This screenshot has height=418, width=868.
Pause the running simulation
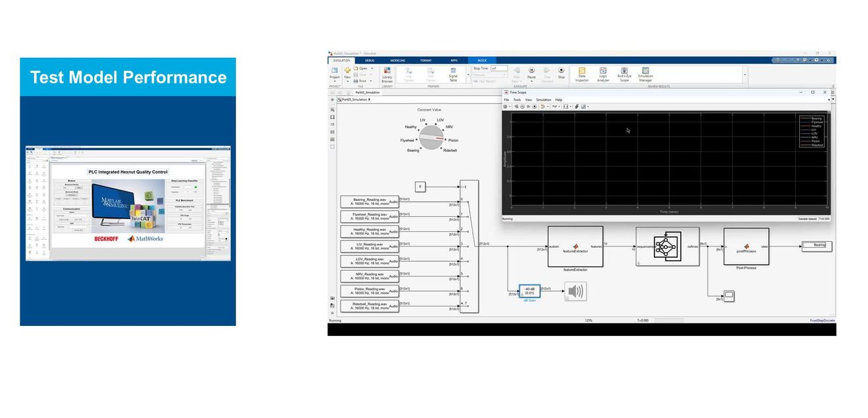[x=531, y=72]
